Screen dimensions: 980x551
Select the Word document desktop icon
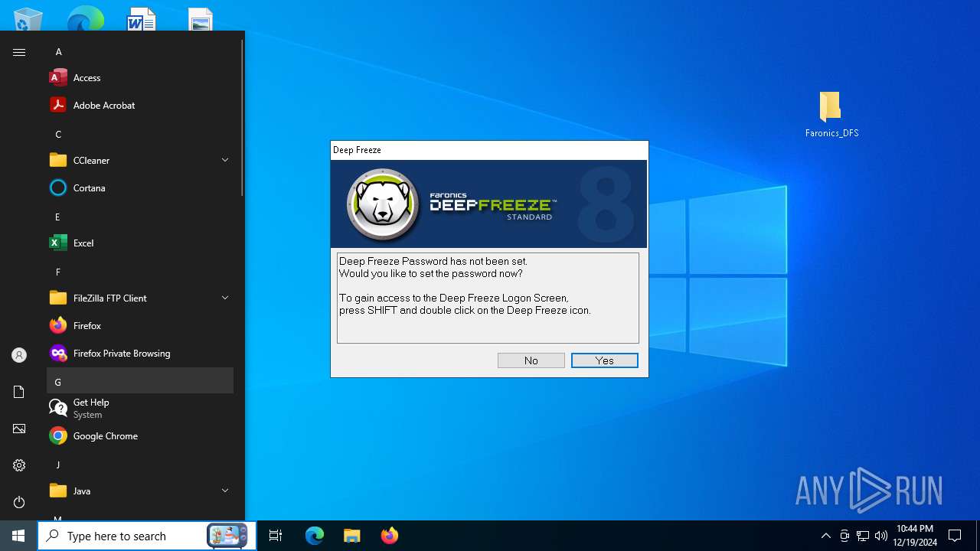tap(142, 18)
